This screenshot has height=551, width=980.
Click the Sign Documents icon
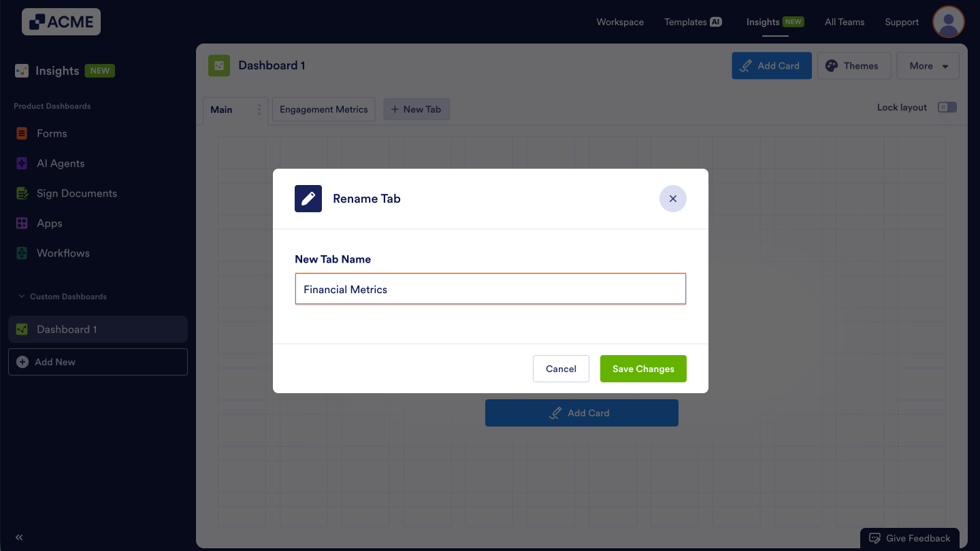(21, 193)
